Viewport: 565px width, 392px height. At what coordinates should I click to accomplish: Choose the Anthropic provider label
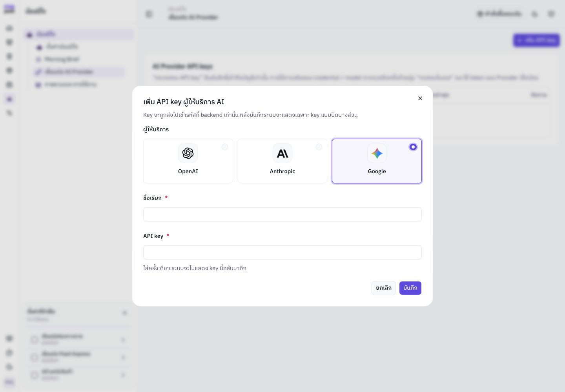coord(282,171)
